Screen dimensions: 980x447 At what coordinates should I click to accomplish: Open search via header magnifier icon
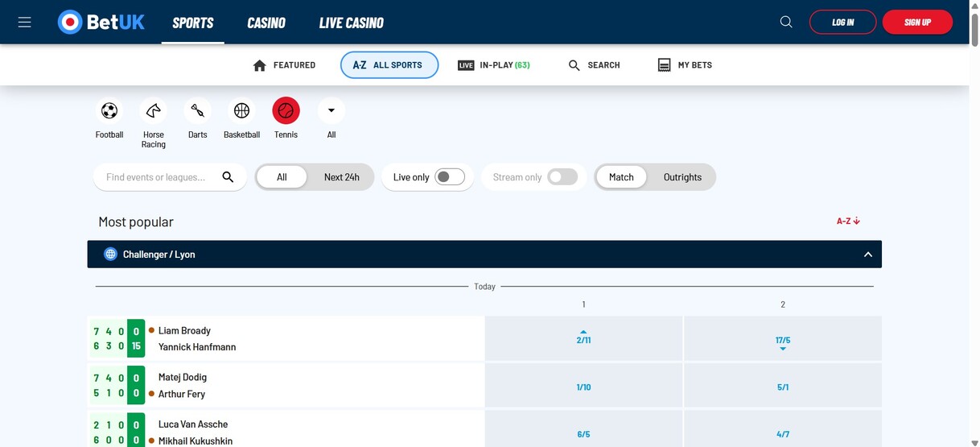[786, 23]
